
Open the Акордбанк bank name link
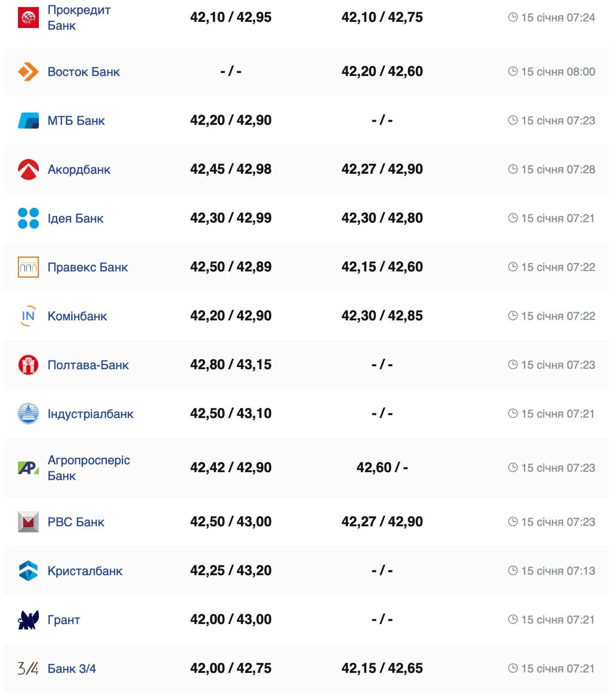[79, 170]
